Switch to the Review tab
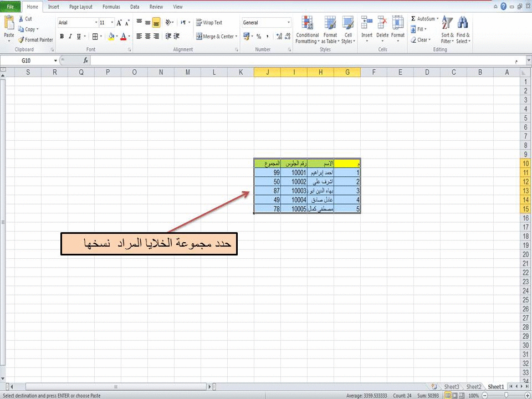 click(156, 7)
